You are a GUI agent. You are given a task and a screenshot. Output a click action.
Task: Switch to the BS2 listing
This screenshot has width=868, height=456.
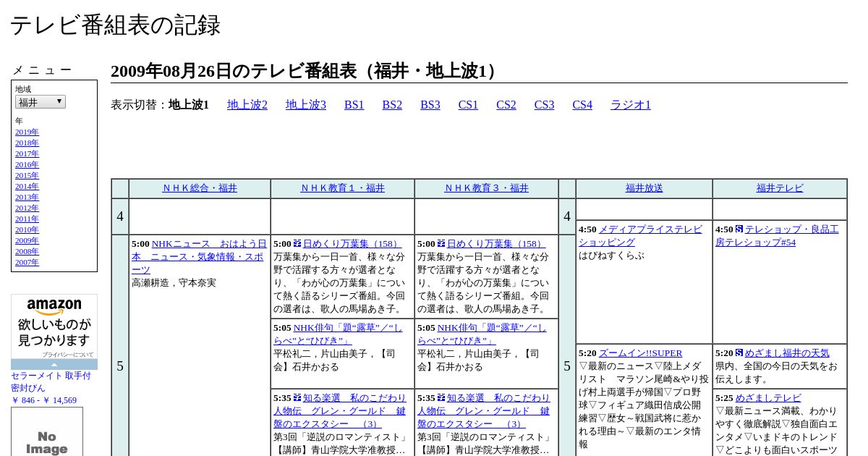[x=392, y=105]
